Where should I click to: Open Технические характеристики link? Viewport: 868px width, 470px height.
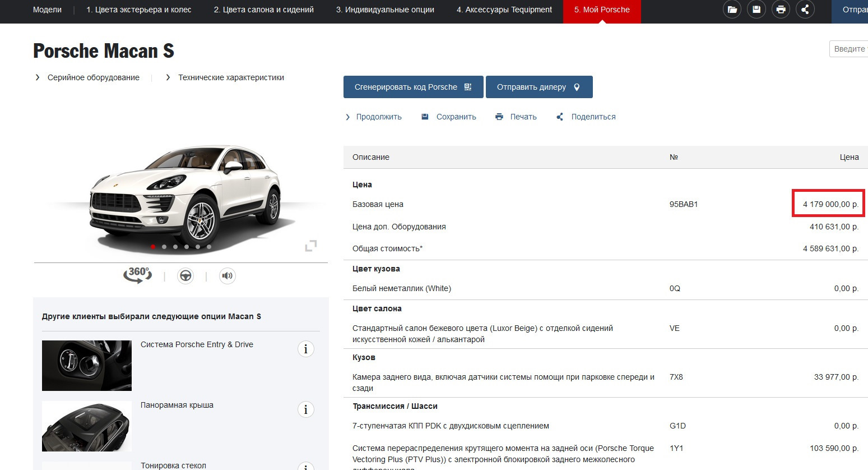click(231, 77)
